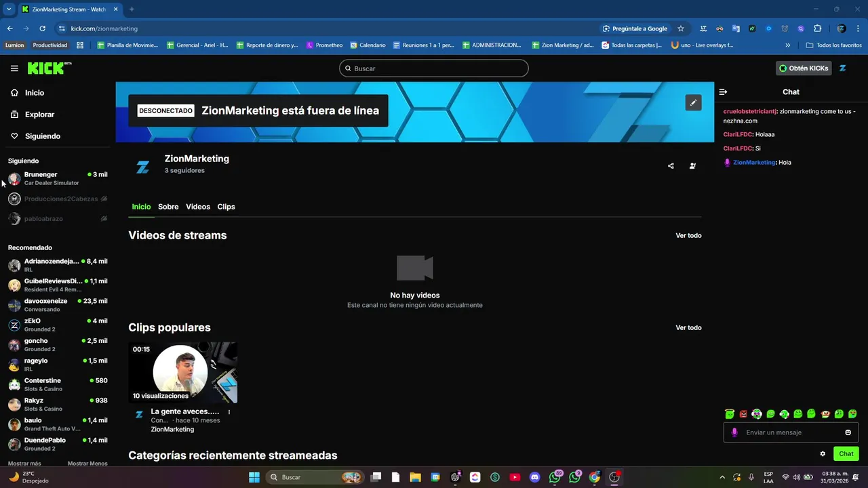Click Pregúntale a Google button

tap(635, 28)
